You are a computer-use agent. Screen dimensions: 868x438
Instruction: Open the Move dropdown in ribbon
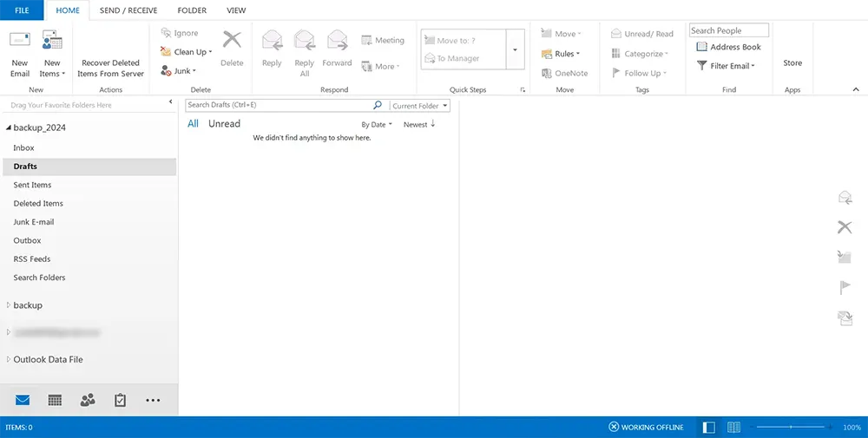[x=561, y=34]
